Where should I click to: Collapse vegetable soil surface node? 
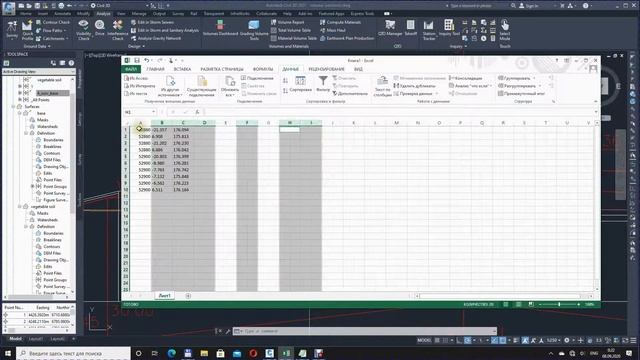(20, 207)
